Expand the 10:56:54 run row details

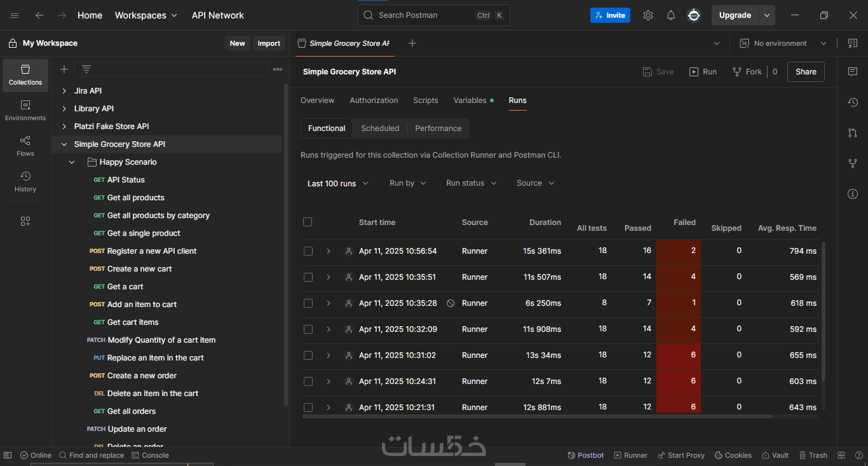329,251
